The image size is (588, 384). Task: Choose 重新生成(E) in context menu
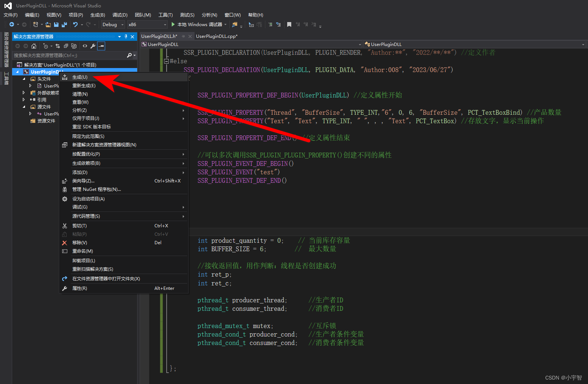coord(124,86)
